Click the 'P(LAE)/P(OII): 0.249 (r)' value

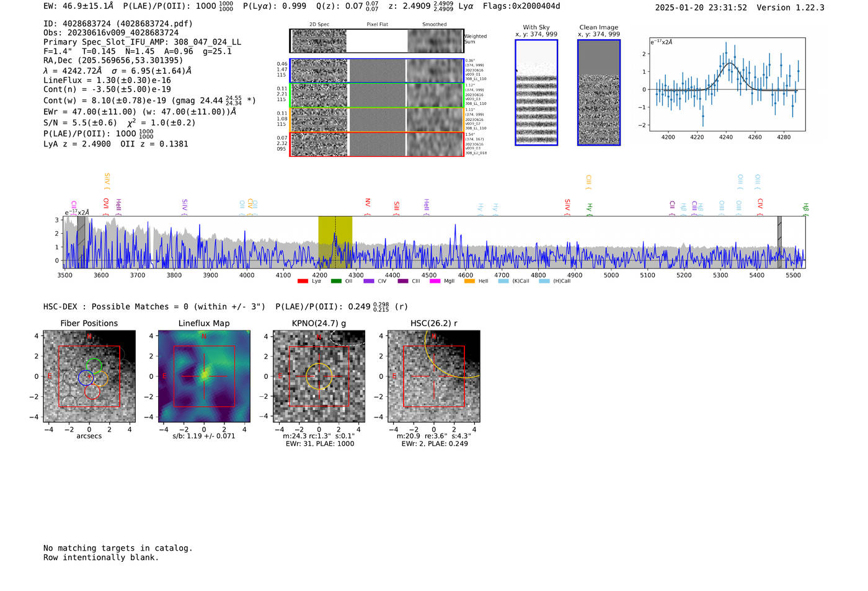342,307
